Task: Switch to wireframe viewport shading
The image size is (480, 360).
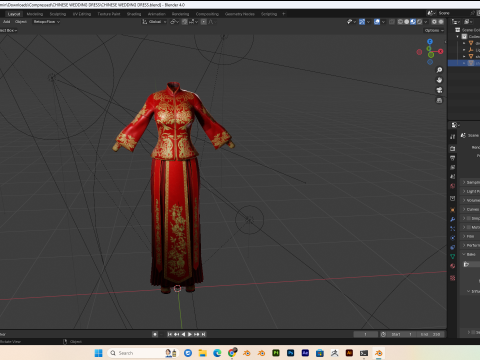Action: click(x=400, y=22)
